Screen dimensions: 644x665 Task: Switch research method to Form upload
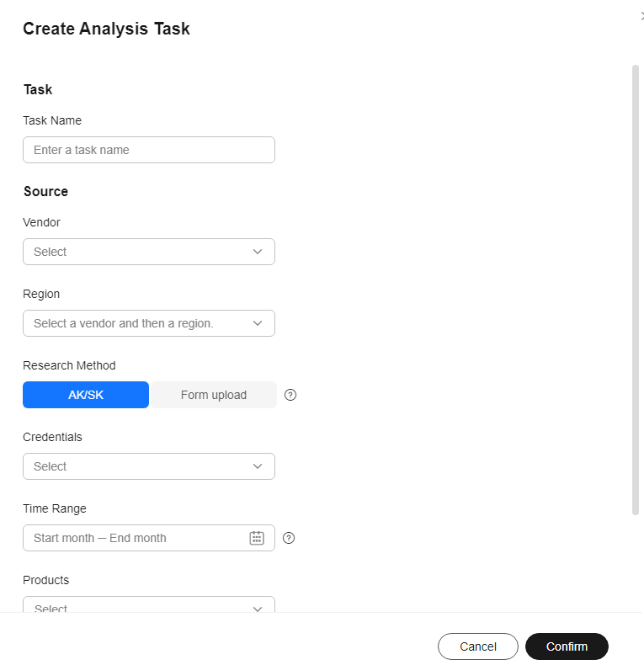213,395
